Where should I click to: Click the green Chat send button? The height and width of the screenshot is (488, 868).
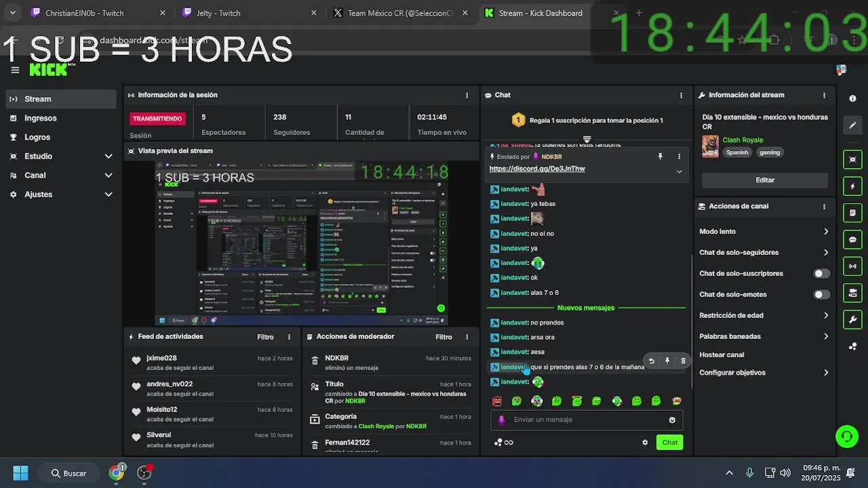670,443
